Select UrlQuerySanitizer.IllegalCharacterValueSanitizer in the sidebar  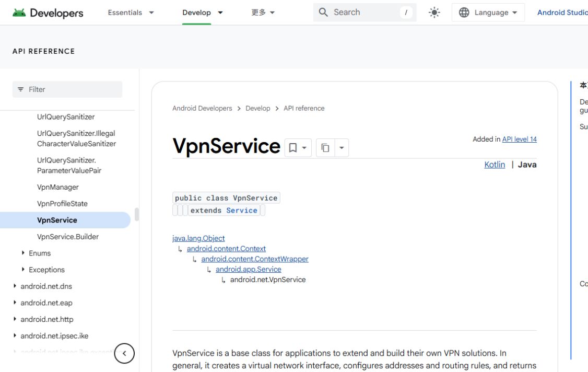[x=76, y=138]
